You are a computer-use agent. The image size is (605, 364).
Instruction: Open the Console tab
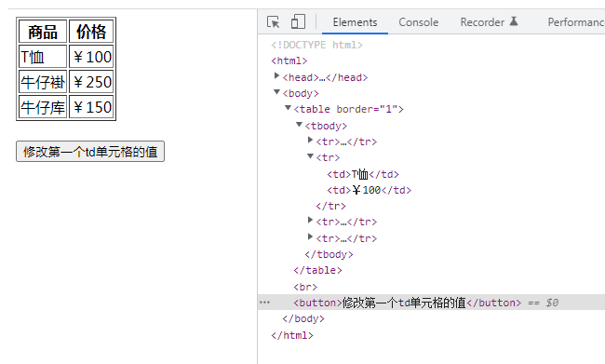click(x=418, y=22)
